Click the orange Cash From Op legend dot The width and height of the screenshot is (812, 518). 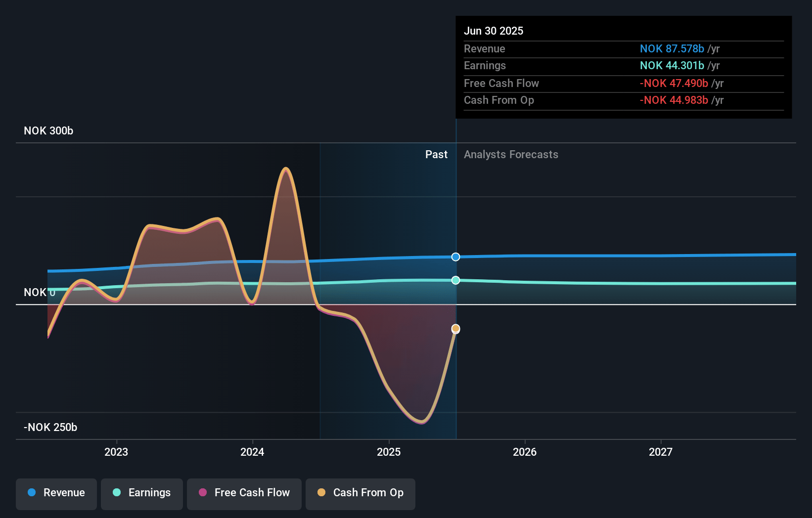[x=321, y=492]
